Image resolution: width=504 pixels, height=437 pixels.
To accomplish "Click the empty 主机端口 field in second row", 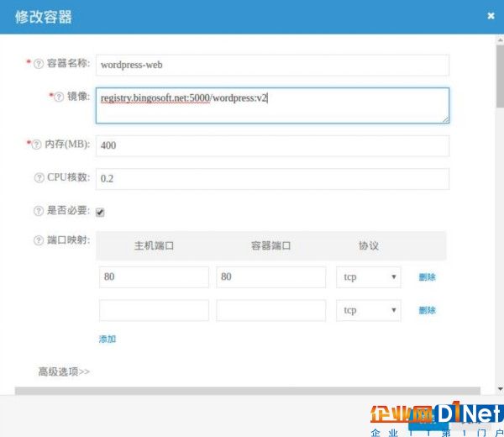I will [x=154, y=310].
